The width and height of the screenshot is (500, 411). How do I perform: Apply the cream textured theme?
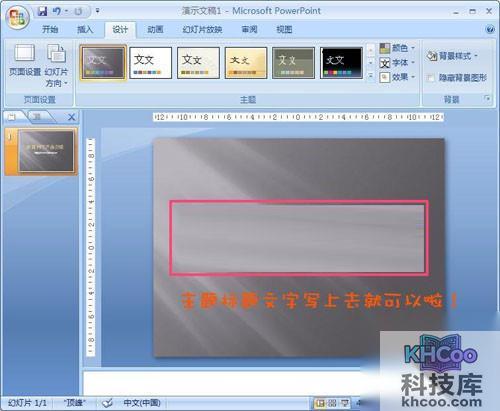pyautogui.click(x=198, y=63)
